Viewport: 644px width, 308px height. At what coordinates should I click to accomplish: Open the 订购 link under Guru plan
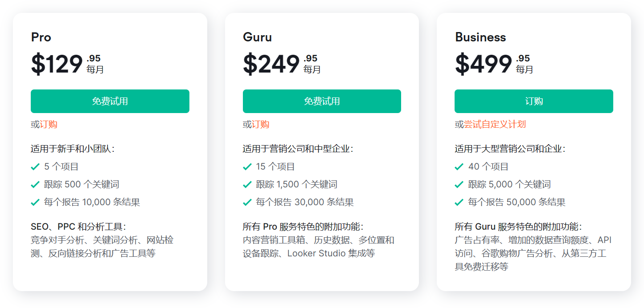(261, 124)
